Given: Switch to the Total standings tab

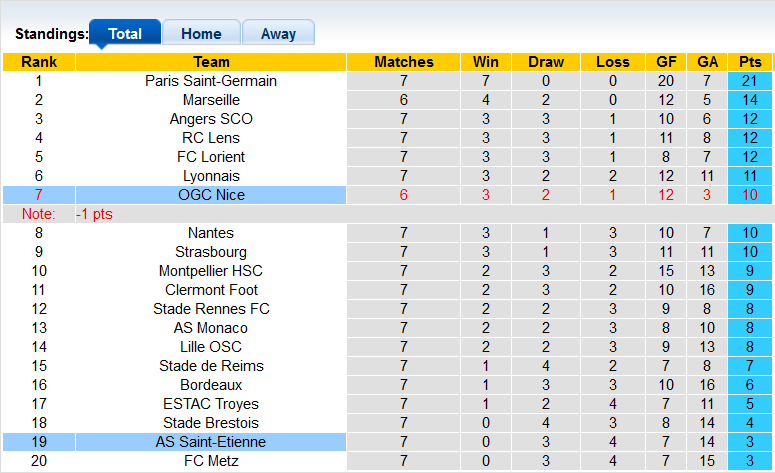Looking at the screenshot, I should (125, 33).
